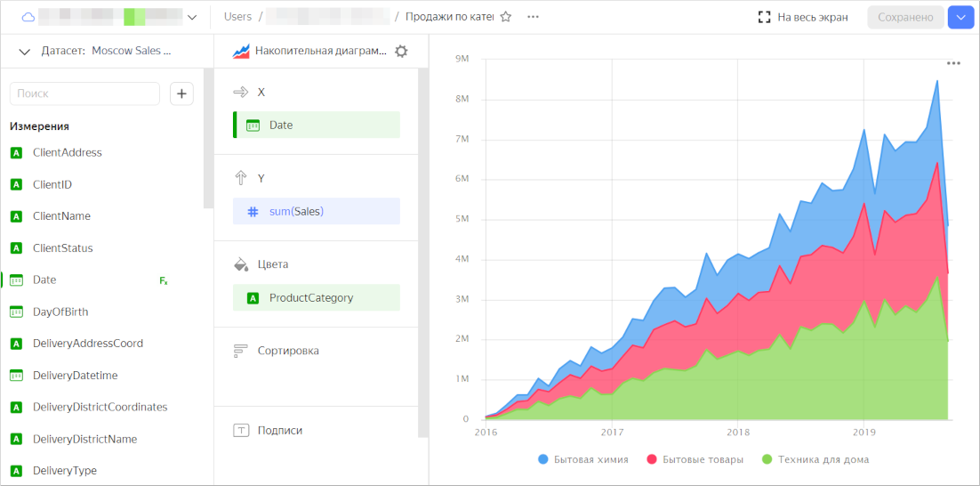Star the chart as favorite

[506, 17]
